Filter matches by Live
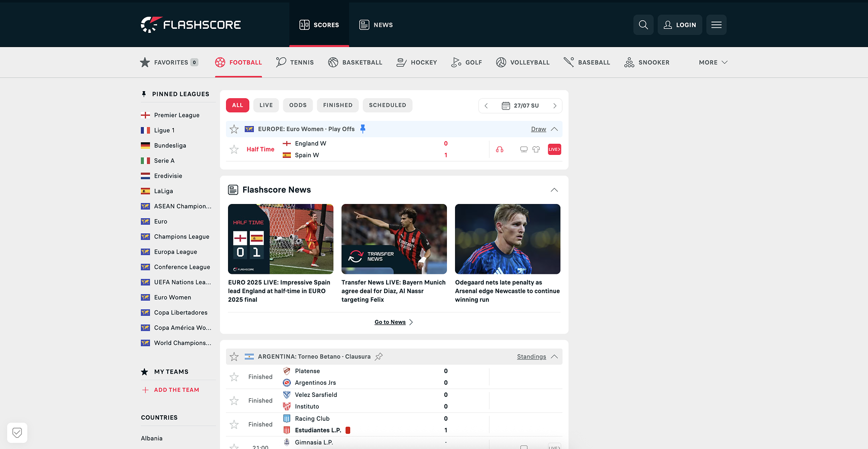The image size is (868, 449). click(x=266, y=105)
